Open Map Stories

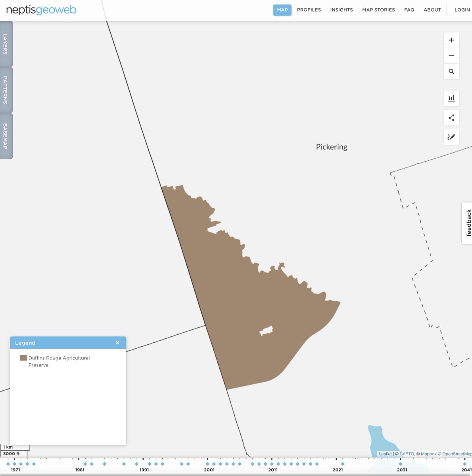coord(378,10)
